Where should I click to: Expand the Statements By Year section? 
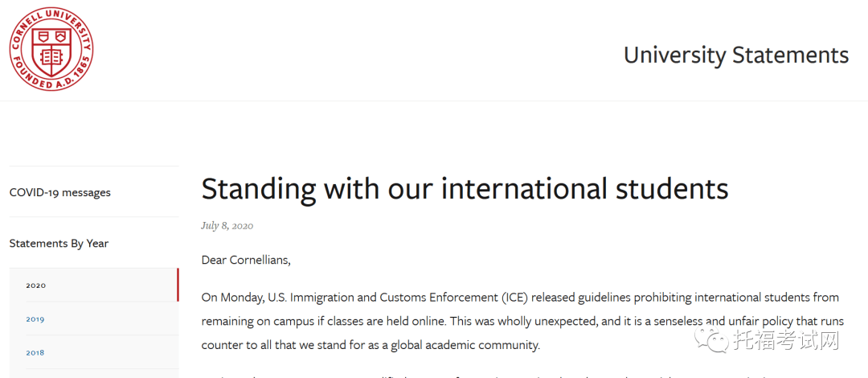coord(59,243)
